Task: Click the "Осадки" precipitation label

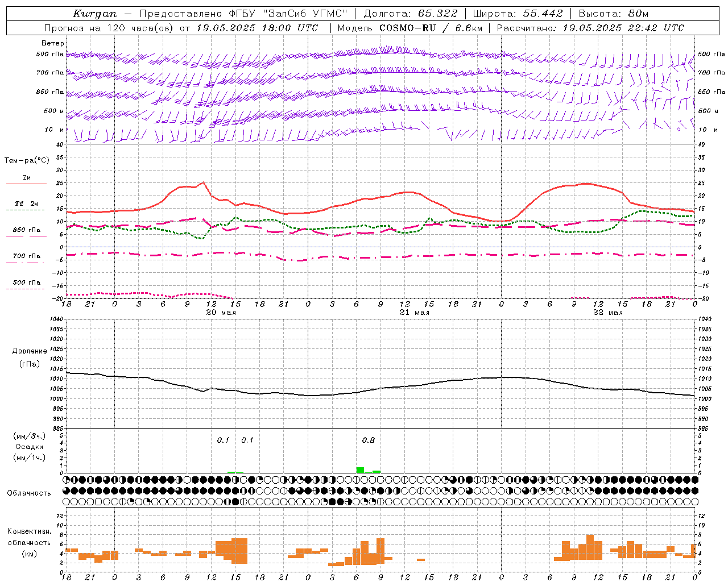Action: coord(30,447)
